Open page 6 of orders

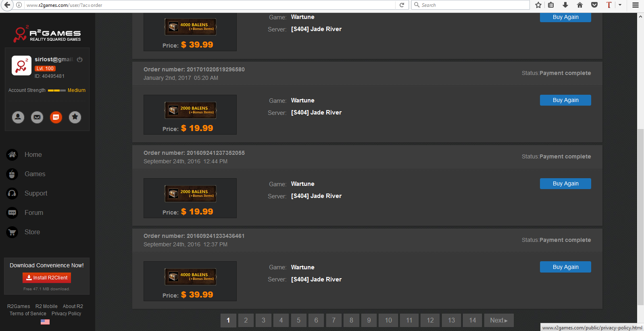[316, 321]
